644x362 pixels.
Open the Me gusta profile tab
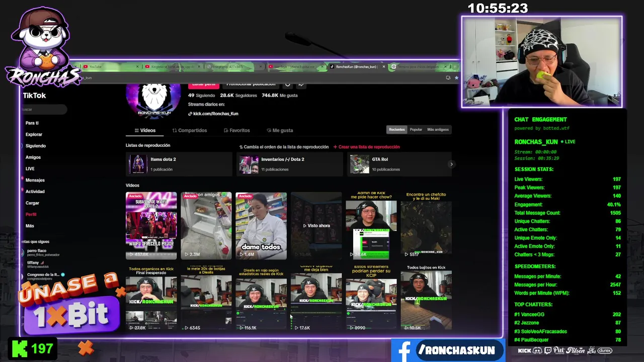pos(280,130)
